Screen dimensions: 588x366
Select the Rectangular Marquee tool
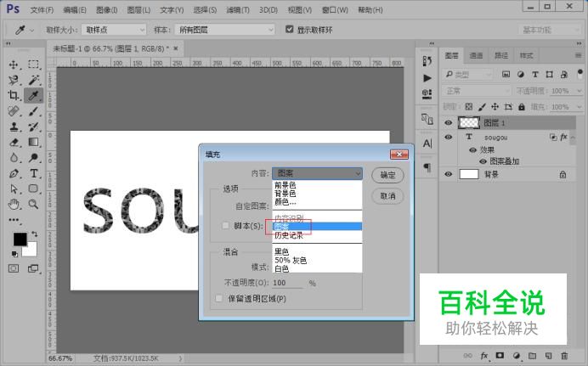[33, 65]
